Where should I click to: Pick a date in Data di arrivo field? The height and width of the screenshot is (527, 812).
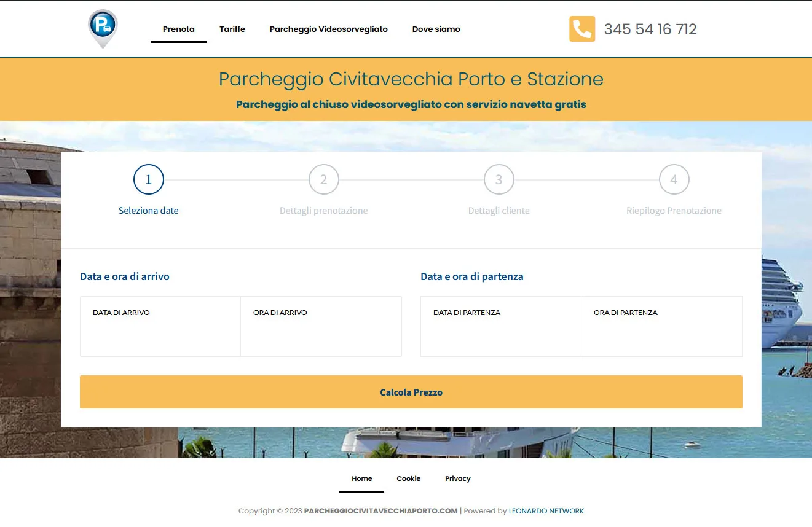(x=160, y=326)
